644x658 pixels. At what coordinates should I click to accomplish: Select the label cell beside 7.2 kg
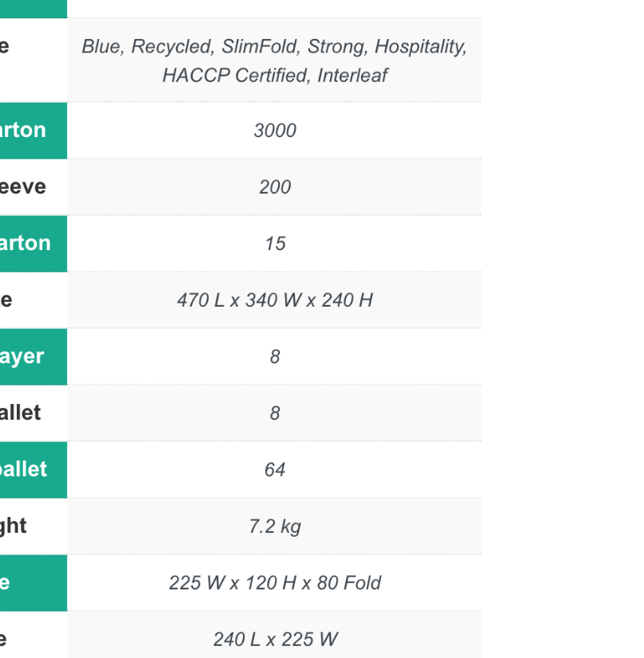33,527
